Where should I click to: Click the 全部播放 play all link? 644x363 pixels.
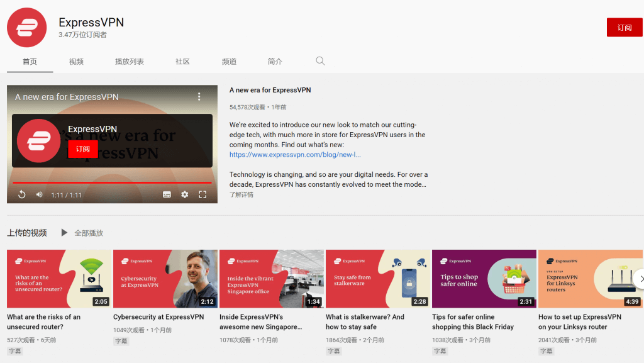(89, 233)
